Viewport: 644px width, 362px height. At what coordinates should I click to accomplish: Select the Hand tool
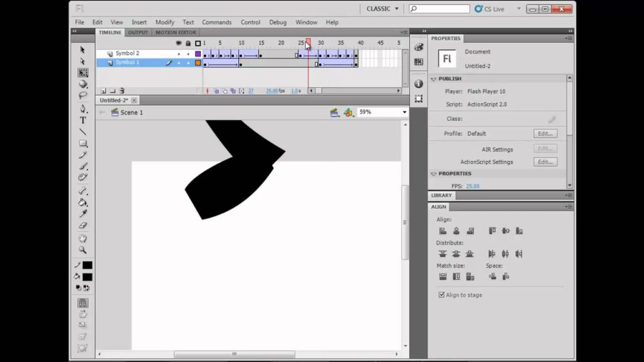pos(83,238)
